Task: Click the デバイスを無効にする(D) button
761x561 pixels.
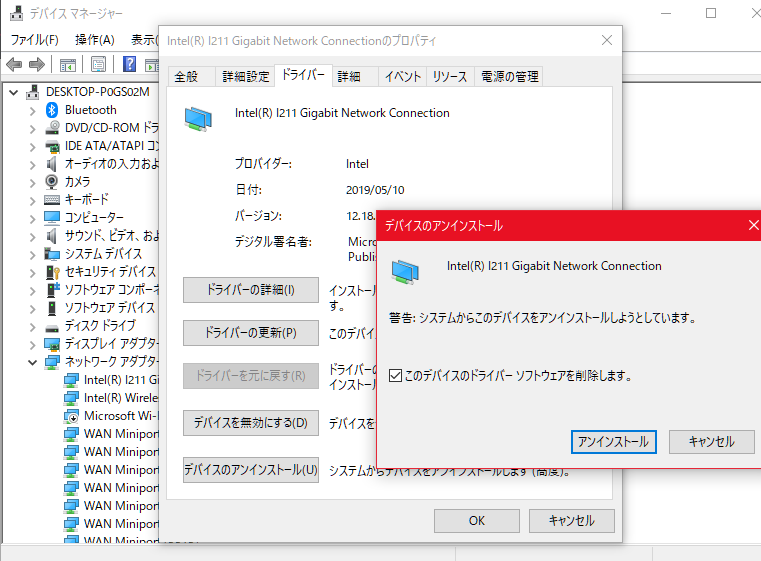Action: click(x=250, y=423)
